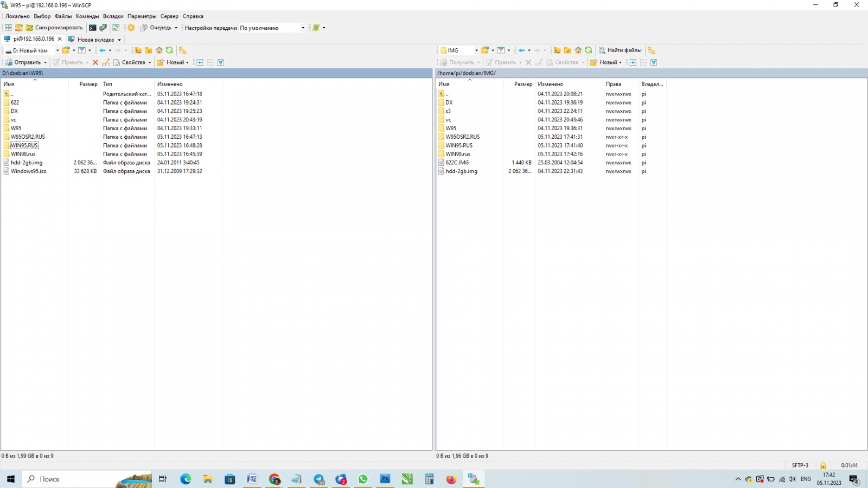The image size is (868, 488).
Task: Select the remote s3 folder
Action: (448, 111)
